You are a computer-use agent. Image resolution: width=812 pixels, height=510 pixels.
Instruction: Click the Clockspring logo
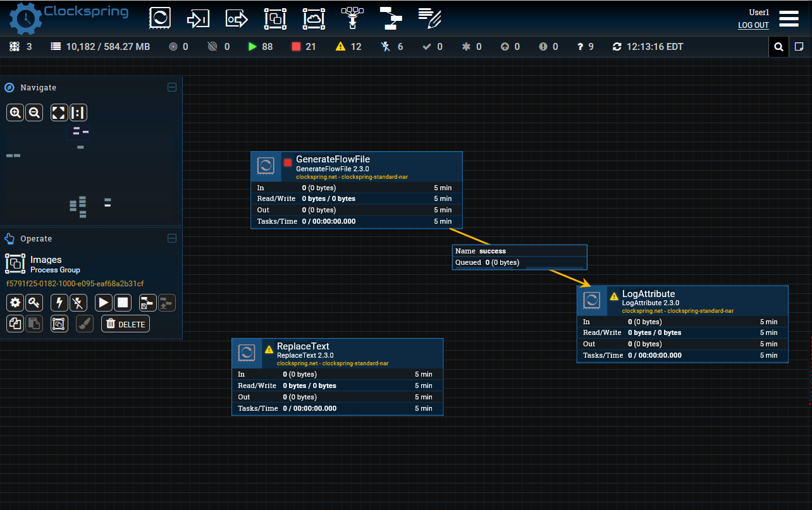68,18
